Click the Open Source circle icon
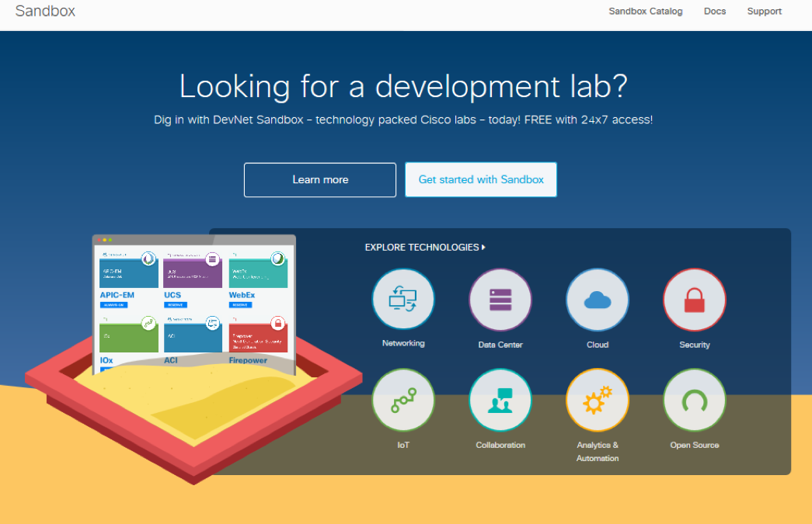 [695, 400]
